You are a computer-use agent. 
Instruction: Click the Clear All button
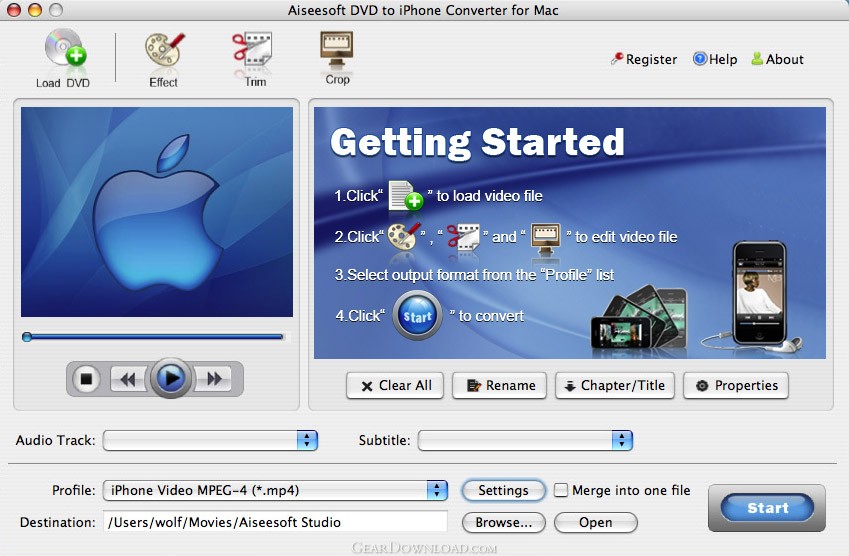click(x=395, y=385)
